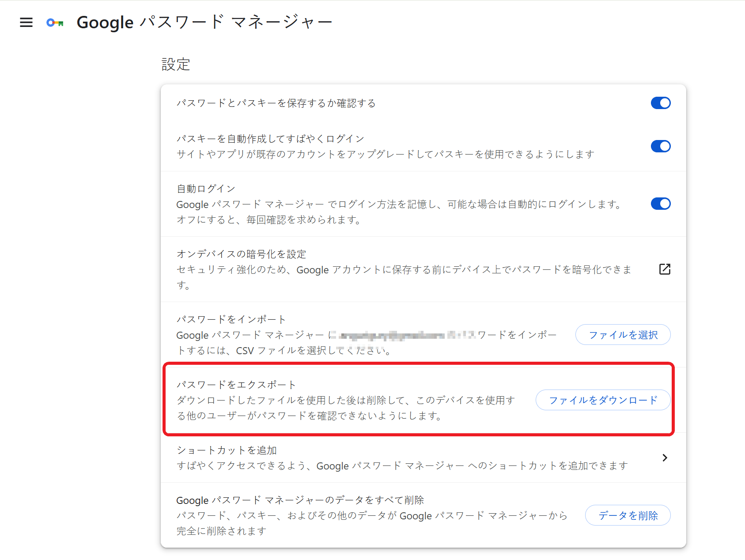The height and width of the screenshot is (560, 745).
Task: Click データを削除 to delete all data
Action: [x=628, y=515]
